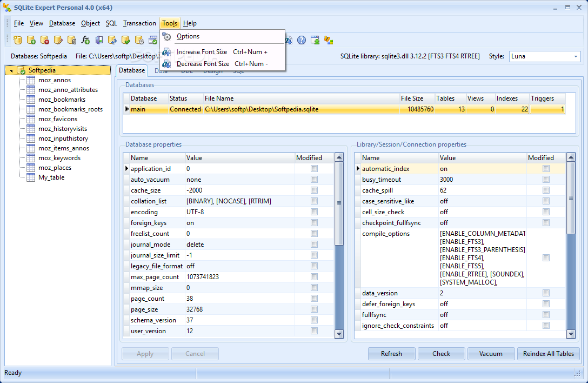
Task: Click the rightmost yellow toolbar icon
Action: 329,40
